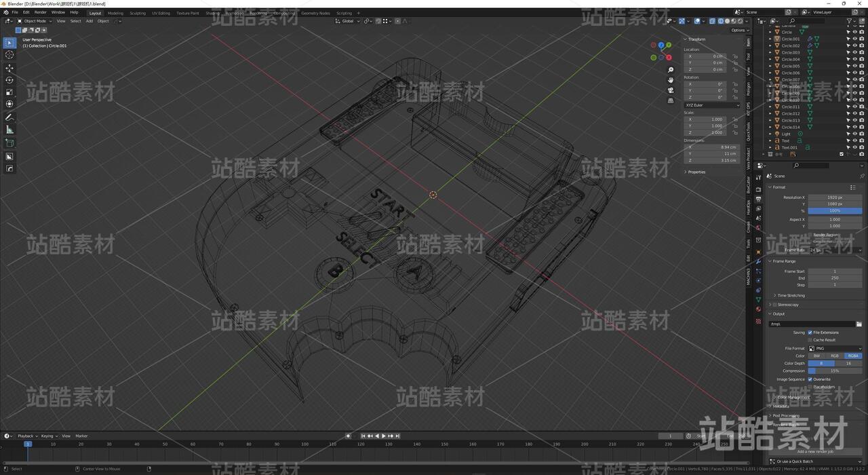
Task: Select the Annotate tool
Action: (x=9, y=117)
